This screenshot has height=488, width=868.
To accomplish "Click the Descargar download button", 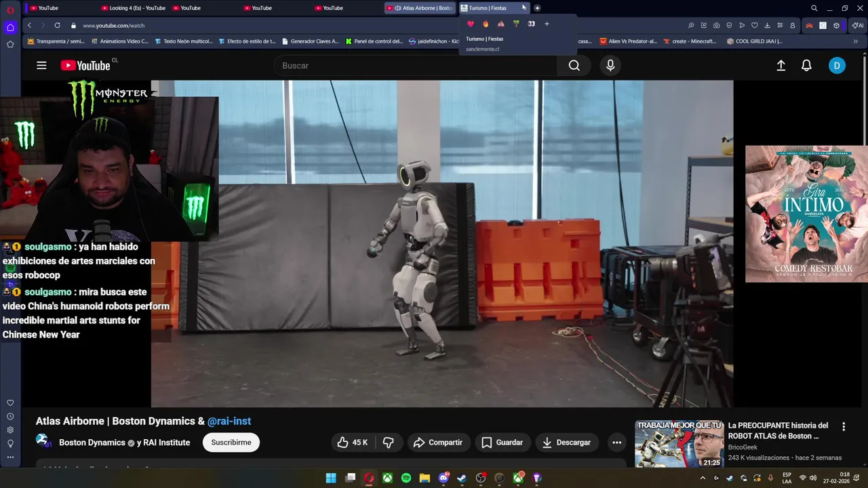I will coord(567,443).
